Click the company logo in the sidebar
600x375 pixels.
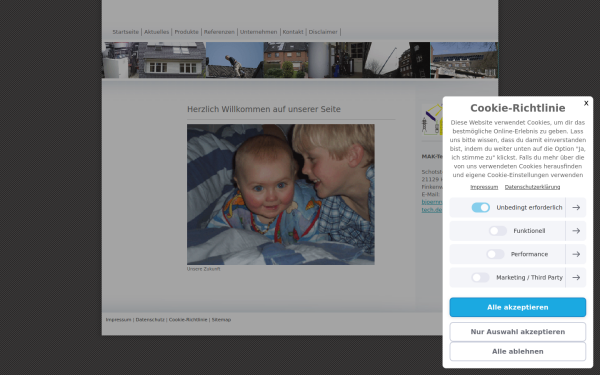tap(432, 120)
